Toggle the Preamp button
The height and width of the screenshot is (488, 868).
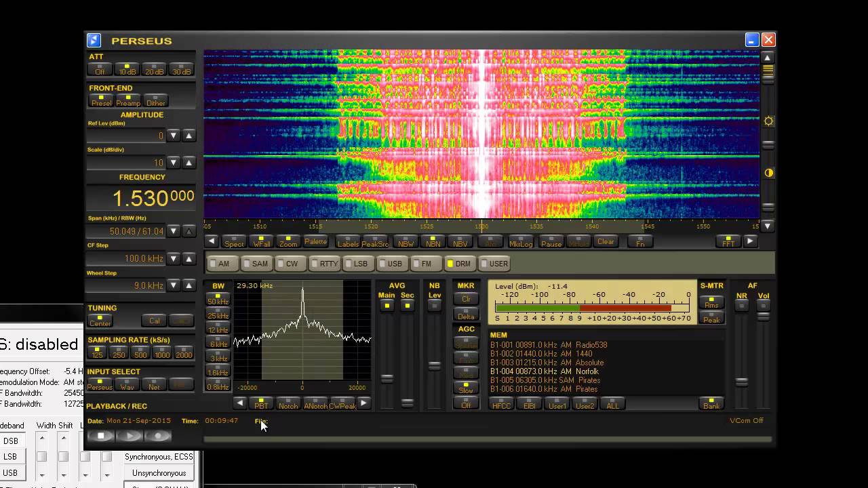128,100
